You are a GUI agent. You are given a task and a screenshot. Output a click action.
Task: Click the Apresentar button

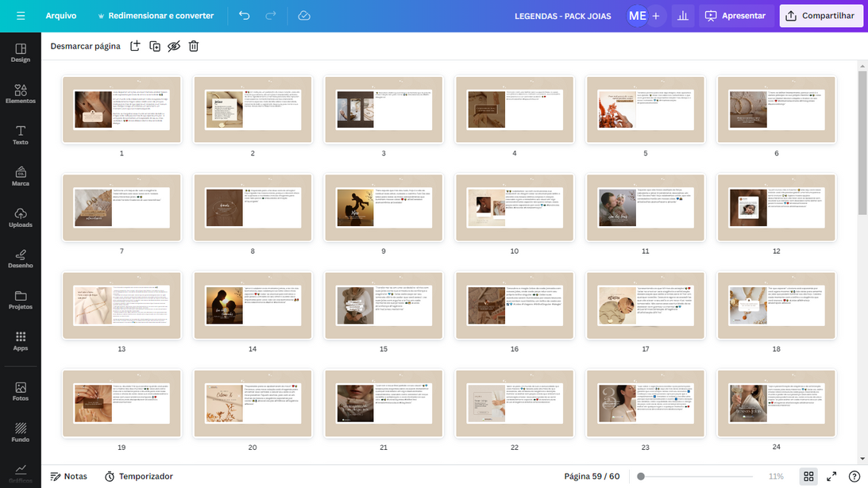pos(735,16)
